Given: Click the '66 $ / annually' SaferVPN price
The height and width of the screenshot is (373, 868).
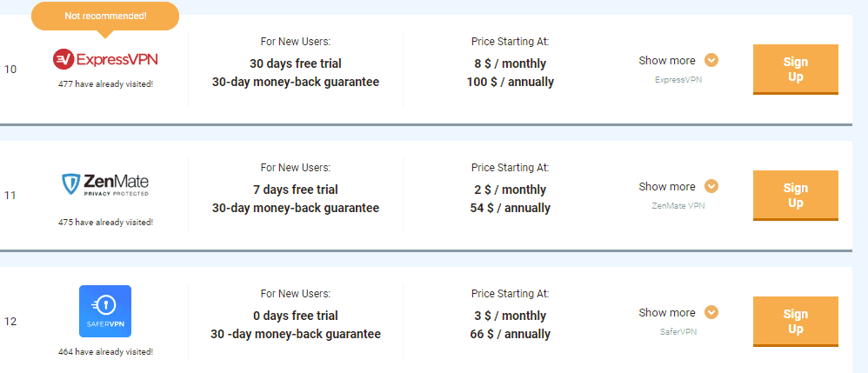Looking at the screenshot, I should [x=510, y=334].
